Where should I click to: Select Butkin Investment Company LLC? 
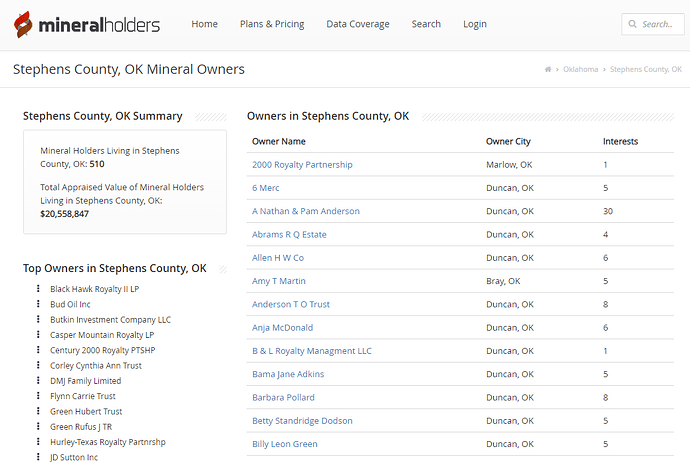(x=110, y=320)
